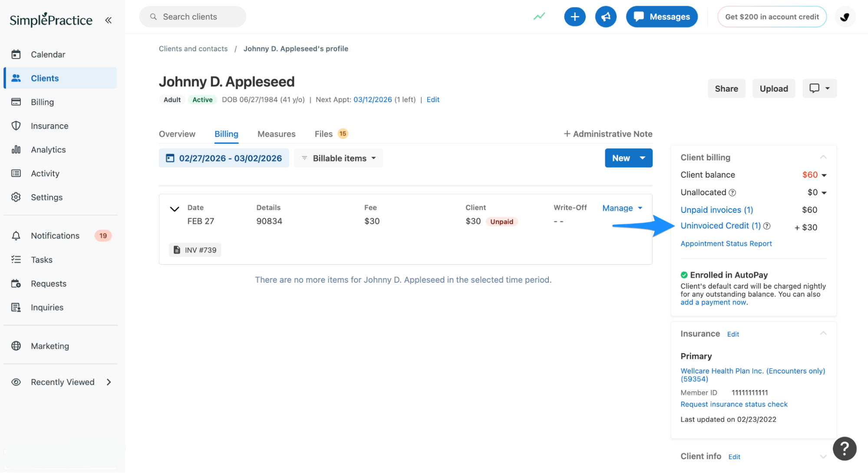Click the Share button
Screen dimensions: 868x473
pyautogui.click(x=726, y=88)
